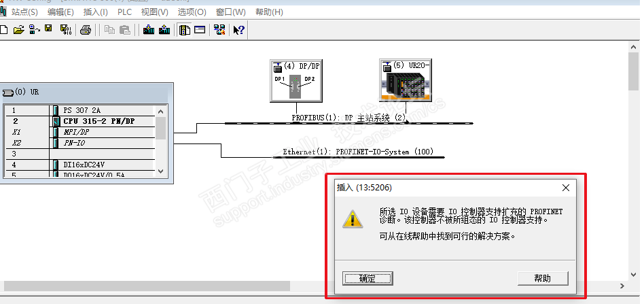
Task: Click the horizontal scrollbar thumb
Action: (x=147, y=286)
